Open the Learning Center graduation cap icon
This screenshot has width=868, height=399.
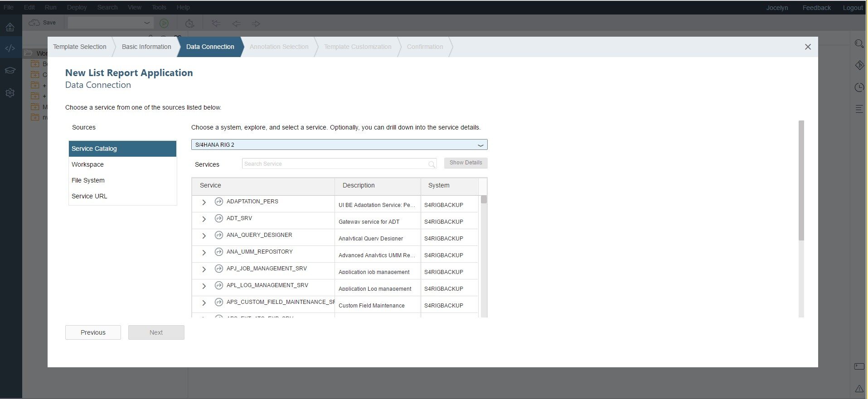pos(10,70)
